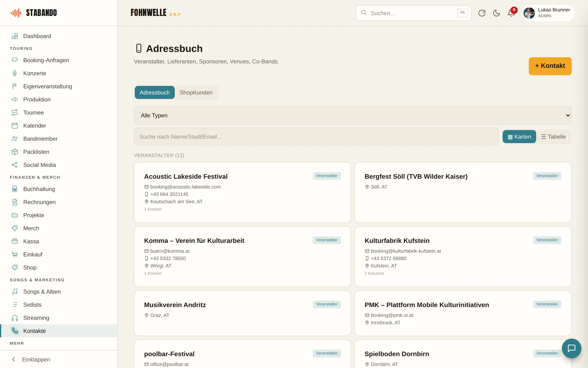Click Bergfest Söll (TVB Wilder Kaiser) title
The height and width of the screenshot is (368, 588).
(x=416, y=176)
